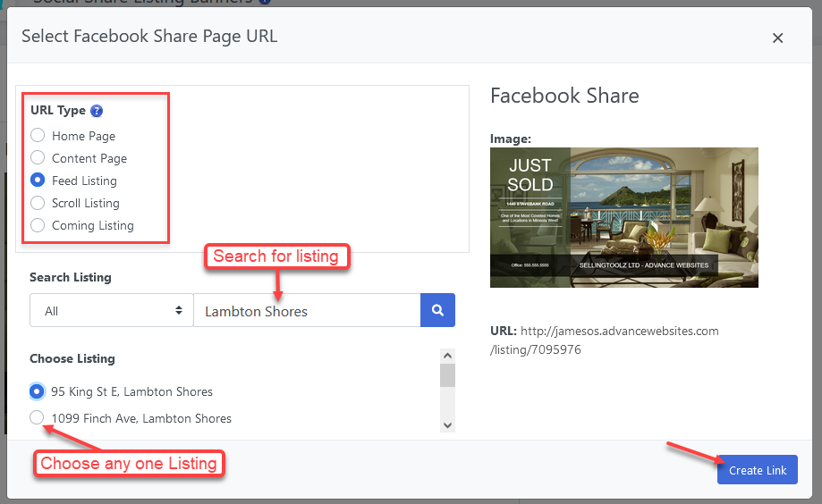The width and height of the screenshot is (822, 504).
Task: Choose the 1099 Finch Ave listing
Action: [37, 418]
